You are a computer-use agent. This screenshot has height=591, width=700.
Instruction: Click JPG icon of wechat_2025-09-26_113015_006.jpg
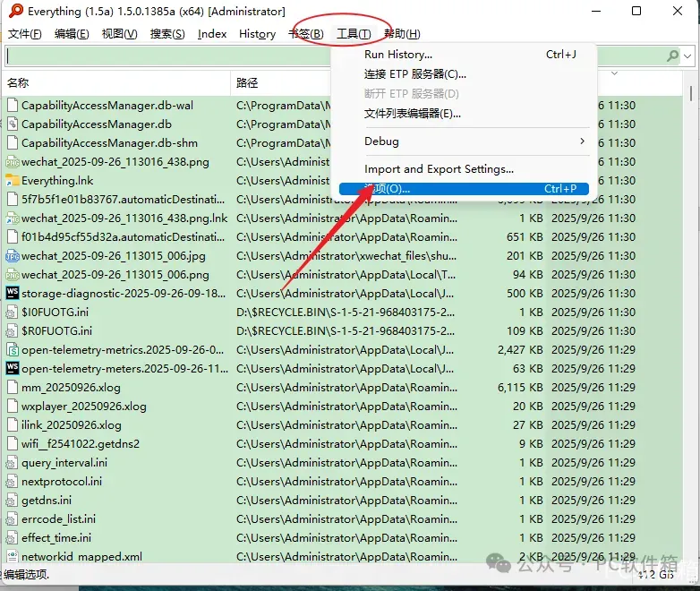(13, 256)
